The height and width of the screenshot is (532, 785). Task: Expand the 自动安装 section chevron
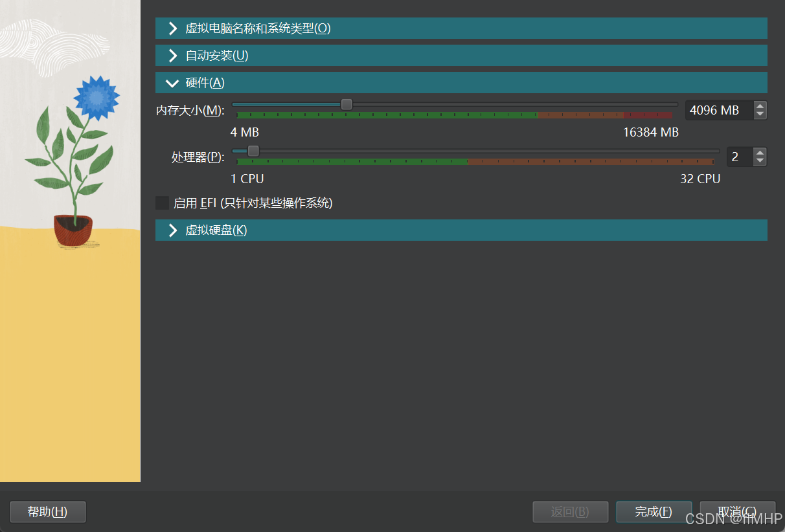(172, 56)
